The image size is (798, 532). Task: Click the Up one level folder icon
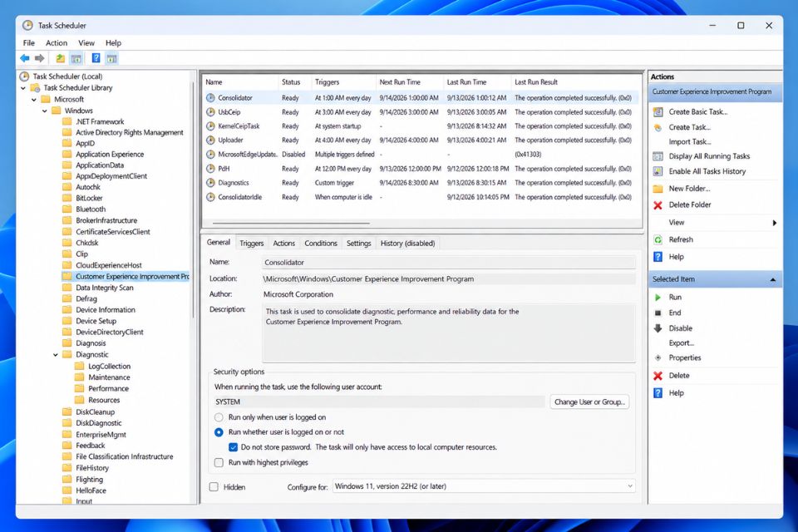pyautogui.click(x=60, y=58)
